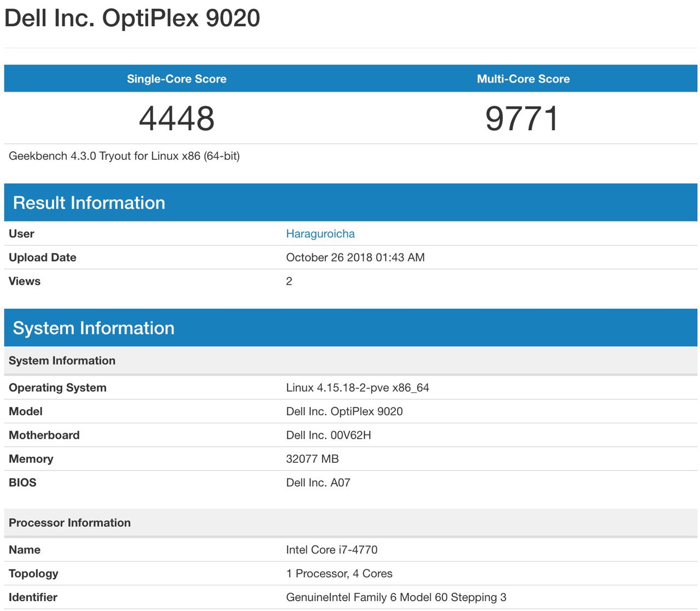Select the BIOS value Dell Inc. A07
This screenshot has height=611, width=700.
point(318,482)
